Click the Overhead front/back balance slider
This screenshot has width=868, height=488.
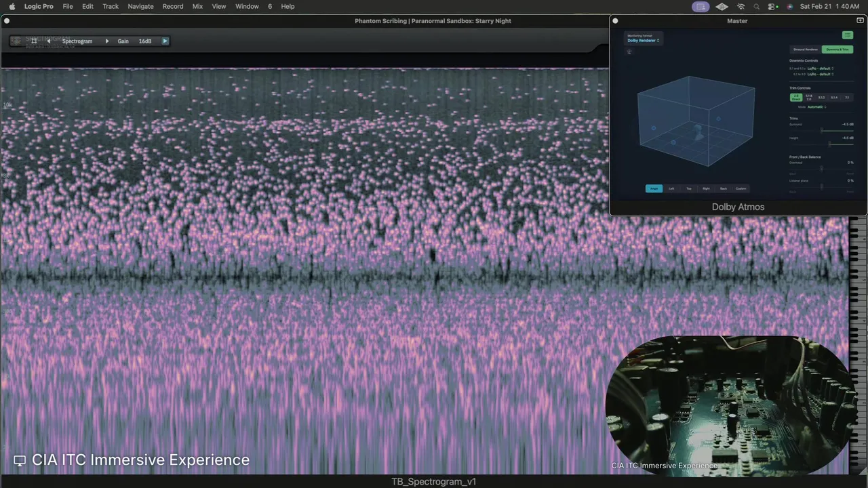pyautogui.click(x=822, y=169)
